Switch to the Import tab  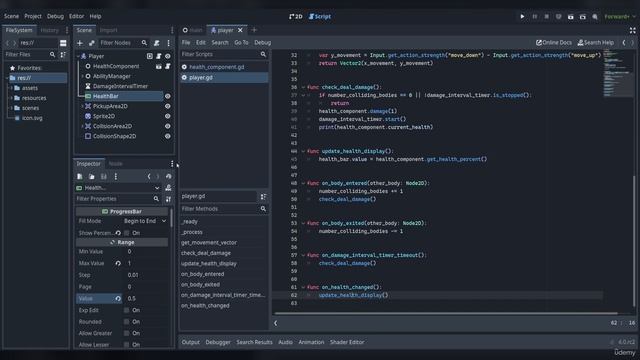[x=109, y=30]
